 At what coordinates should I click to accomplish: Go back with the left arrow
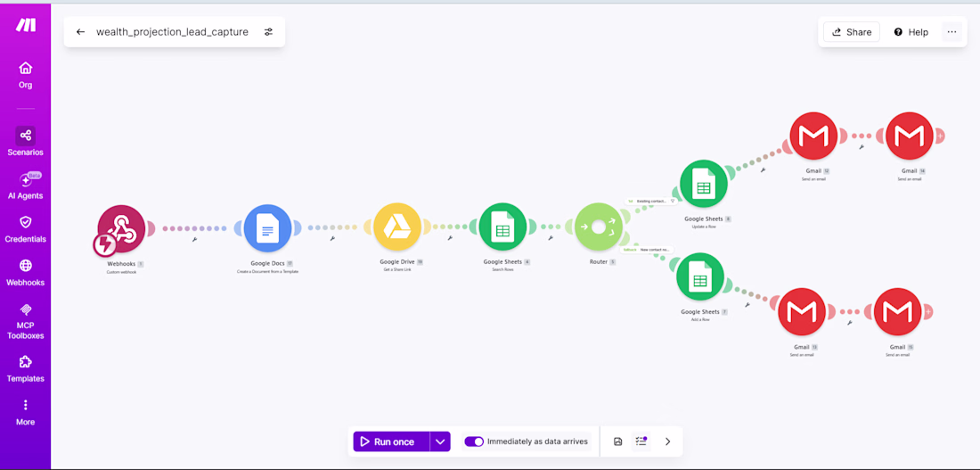(80, 32)
